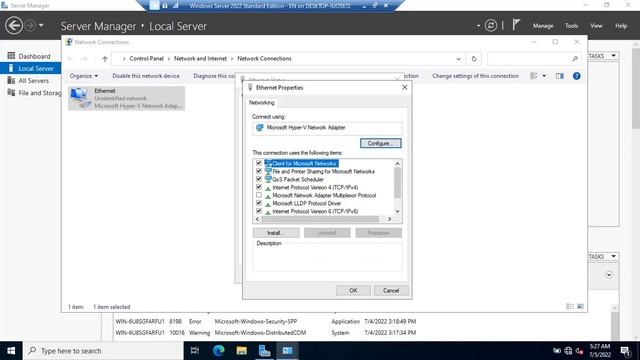
Task: Open the change view dropdown arrow
Action: pyautogui.click(x=544, y=76)
